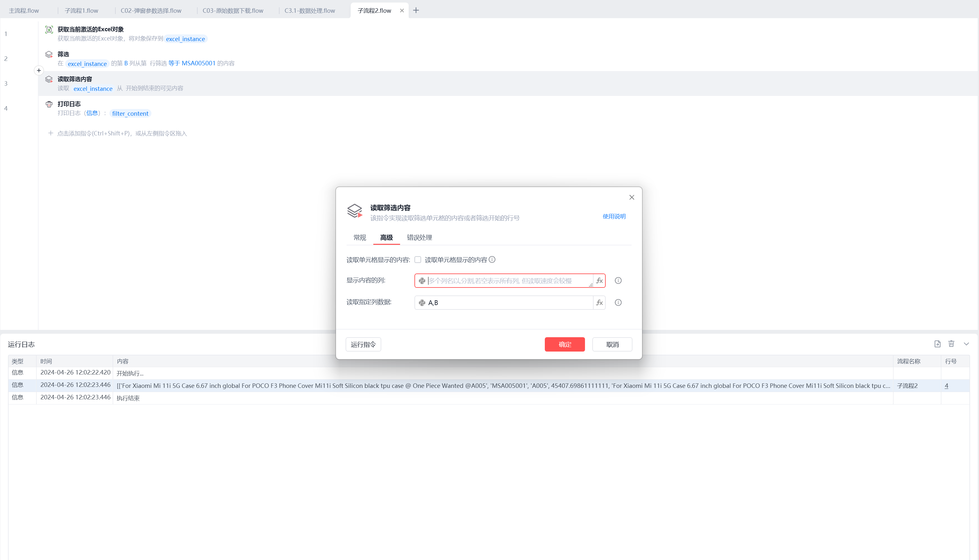Click fx button for 读取指定列数据 field

(599, 303)
